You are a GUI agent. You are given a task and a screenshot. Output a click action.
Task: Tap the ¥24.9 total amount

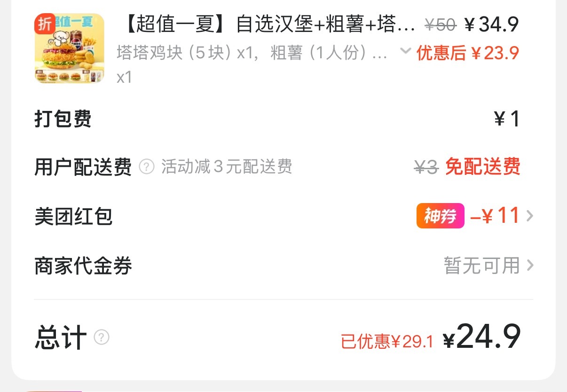(x=482, y=337)
